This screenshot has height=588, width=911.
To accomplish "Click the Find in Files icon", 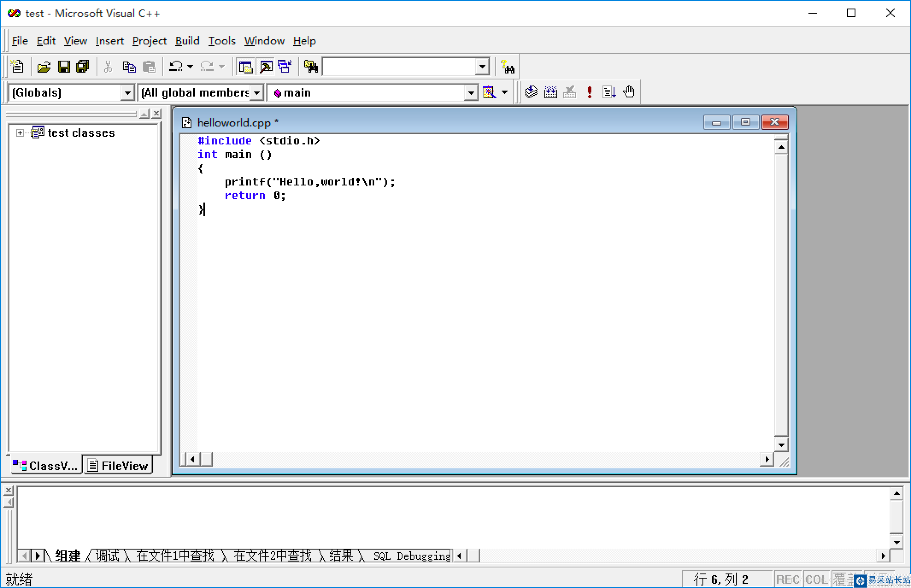I will coord(311,67).
